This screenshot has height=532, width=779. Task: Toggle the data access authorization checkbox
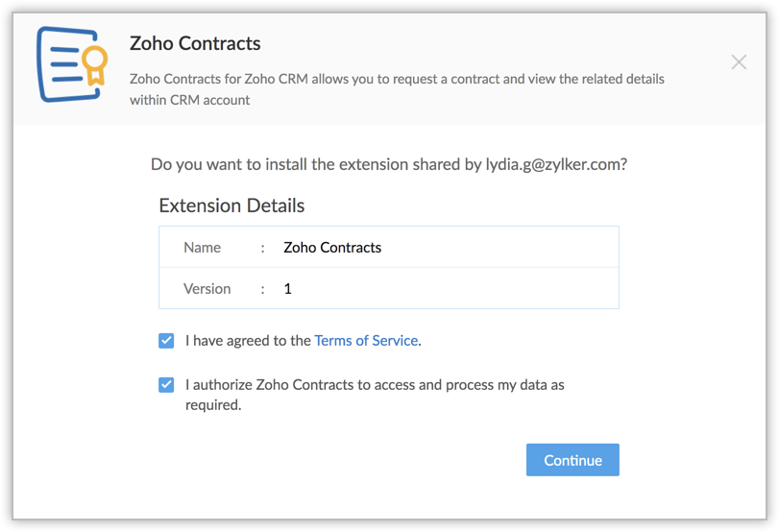166,385
